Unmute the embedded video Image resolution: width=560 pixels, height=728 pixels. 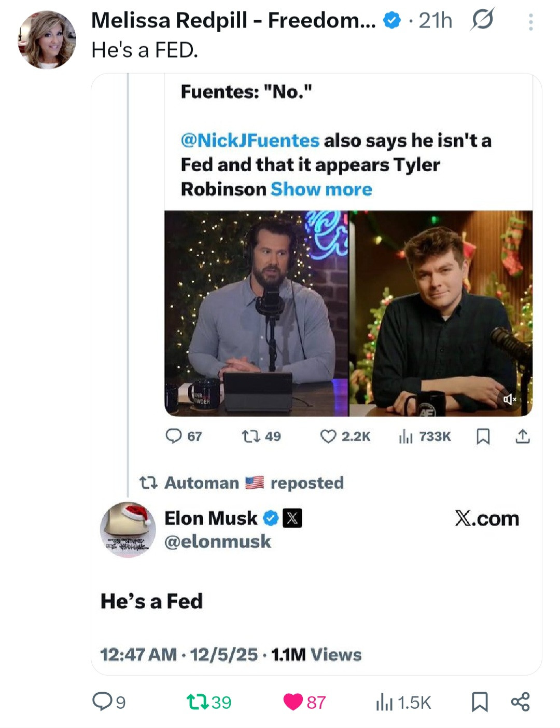pos(510,399)
